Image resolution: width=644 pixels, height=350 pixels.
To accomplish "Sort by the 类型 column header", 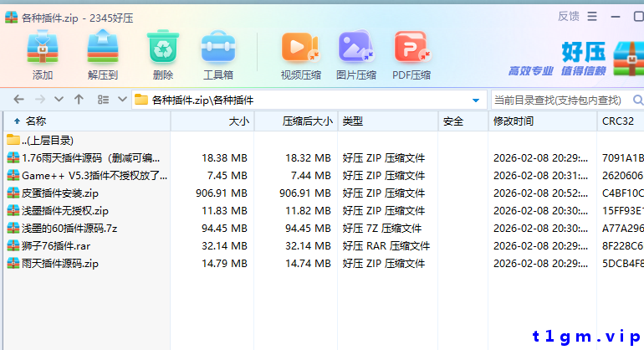I will pyautogui.click(x=388, y=121).
